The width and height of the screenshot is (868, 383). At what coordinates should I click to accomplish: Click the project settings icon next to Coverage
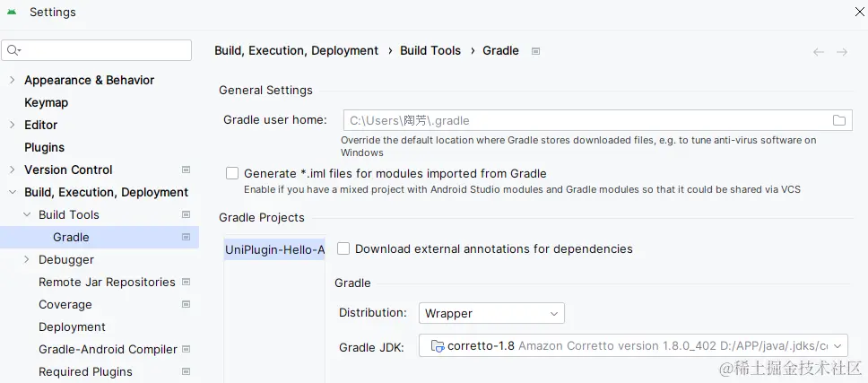(187, 304)
